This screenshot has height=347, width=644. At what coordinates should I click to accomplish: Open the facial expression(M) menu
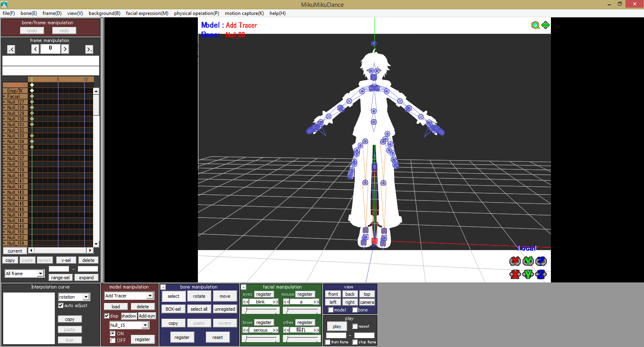click(x=147, y=13)
